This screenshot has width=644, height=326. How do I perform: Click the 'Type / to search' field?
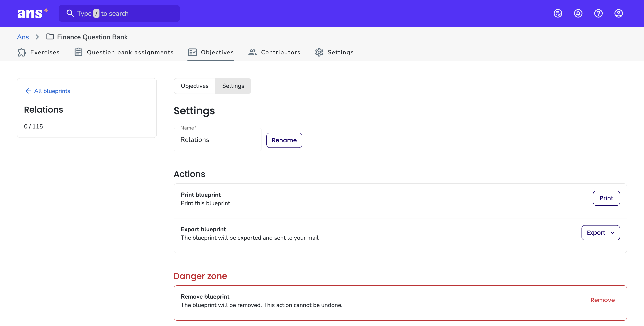click(119, 13)
